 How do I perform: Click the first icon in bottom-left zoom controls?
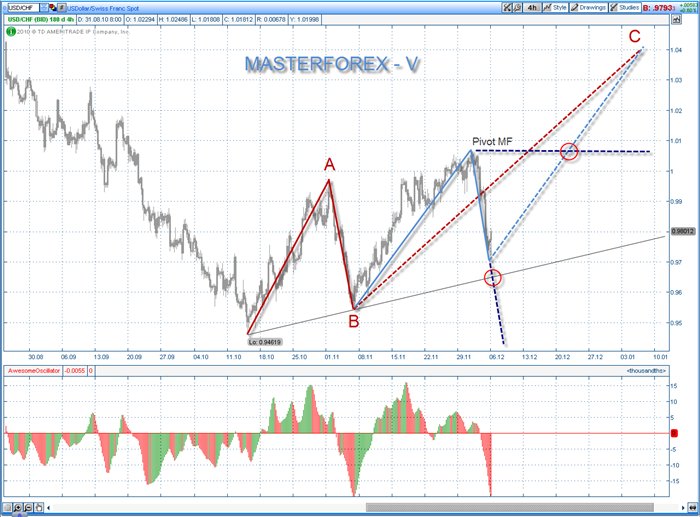(x=7, y=508)
